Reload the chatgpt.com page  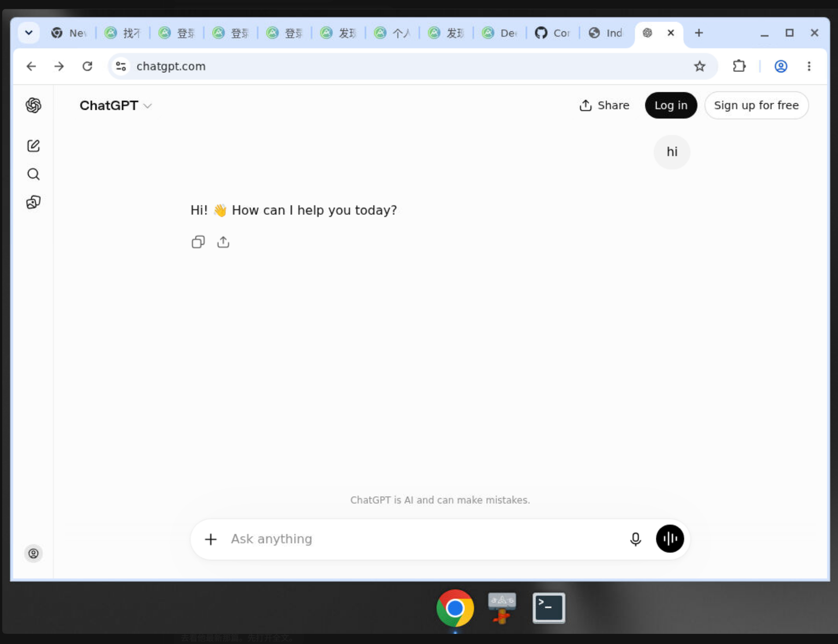pyautogui.click(x=87, y=66)
